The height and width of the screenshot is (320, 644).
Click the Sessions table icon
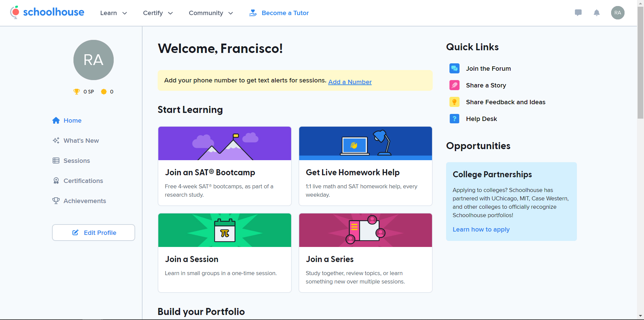[56, 161]
